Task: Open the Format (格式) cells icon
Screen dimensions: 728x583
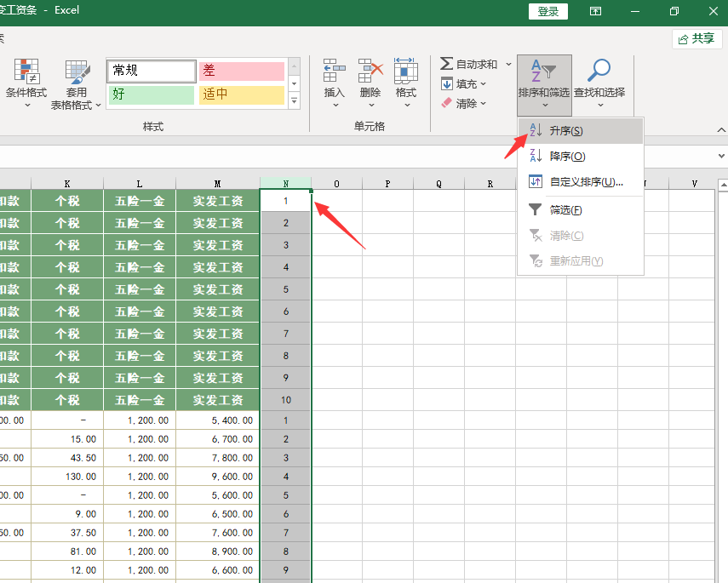Action: pos(406,71)
